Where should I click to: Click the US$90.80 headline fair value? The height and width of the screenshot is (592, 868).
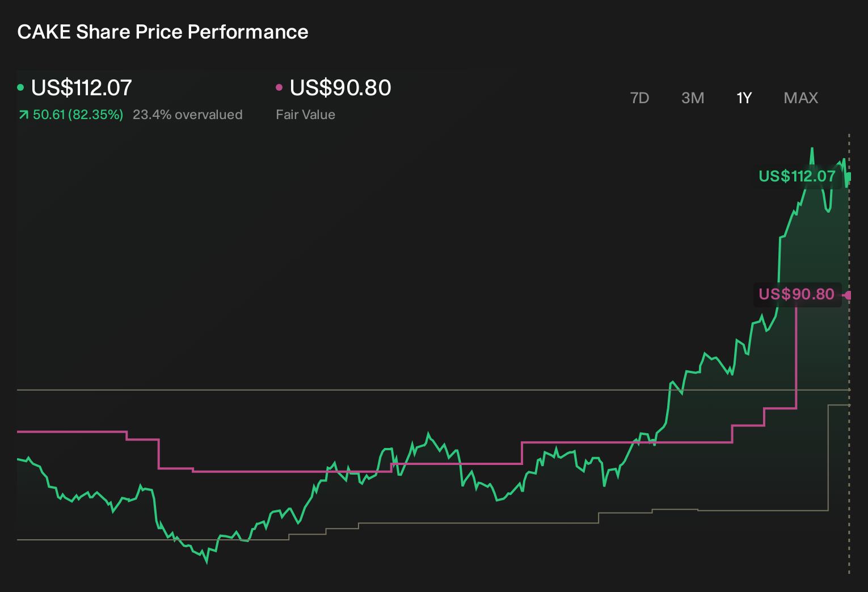340,88
